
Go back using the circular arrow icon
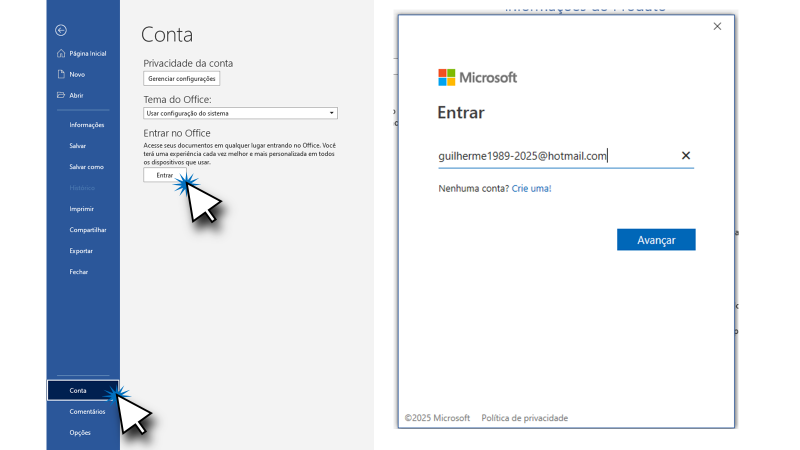pyautogui.click(x=61, y=31)
